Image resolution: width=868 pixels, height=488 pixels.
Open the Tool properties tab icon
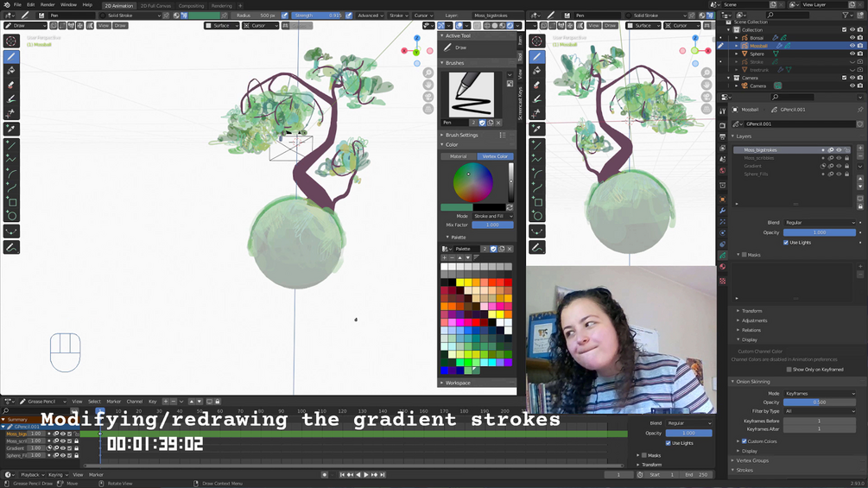pos(722,111)
